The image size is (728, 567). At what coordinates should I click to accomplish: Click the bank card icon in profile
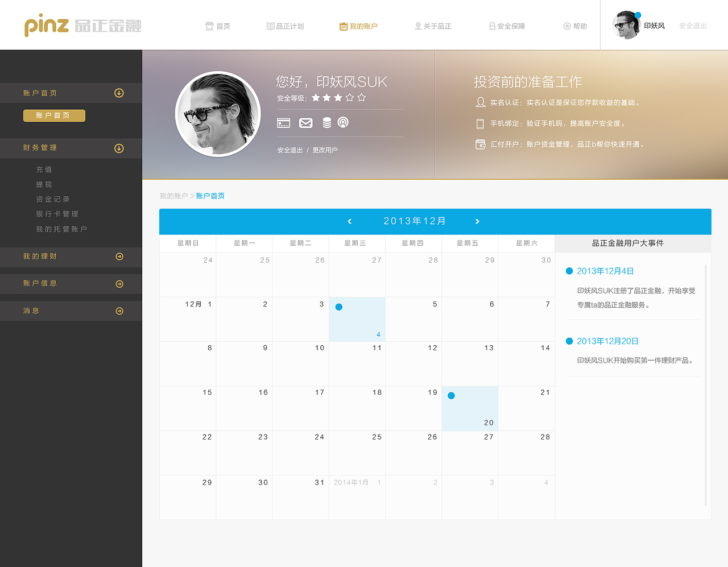tap(283, 123)
